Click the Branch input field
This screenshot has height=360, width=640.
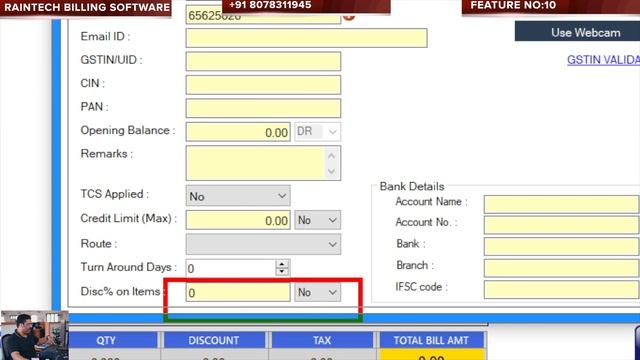[x=562, y=268]
